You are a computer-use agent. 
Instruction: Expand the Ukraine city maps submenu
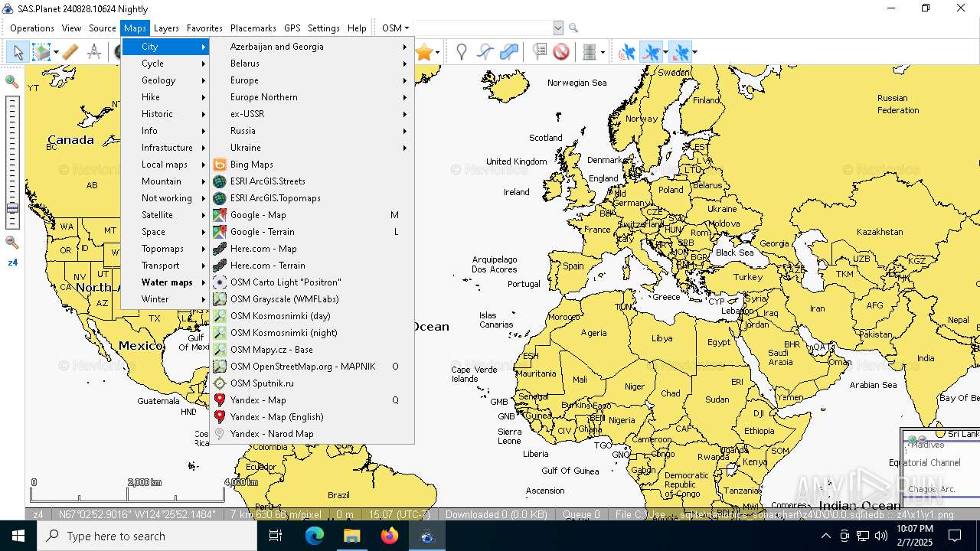pos(312,148)
